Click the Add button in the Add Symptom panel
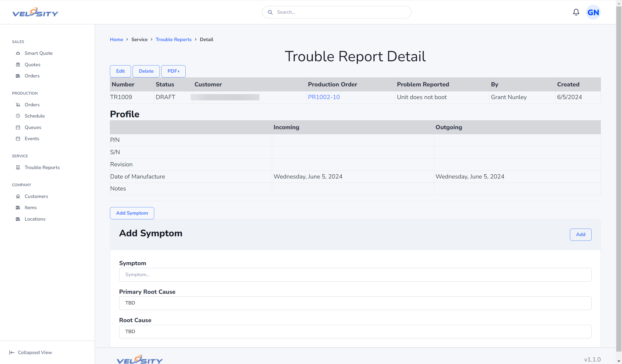 click(x=581, y=235)
